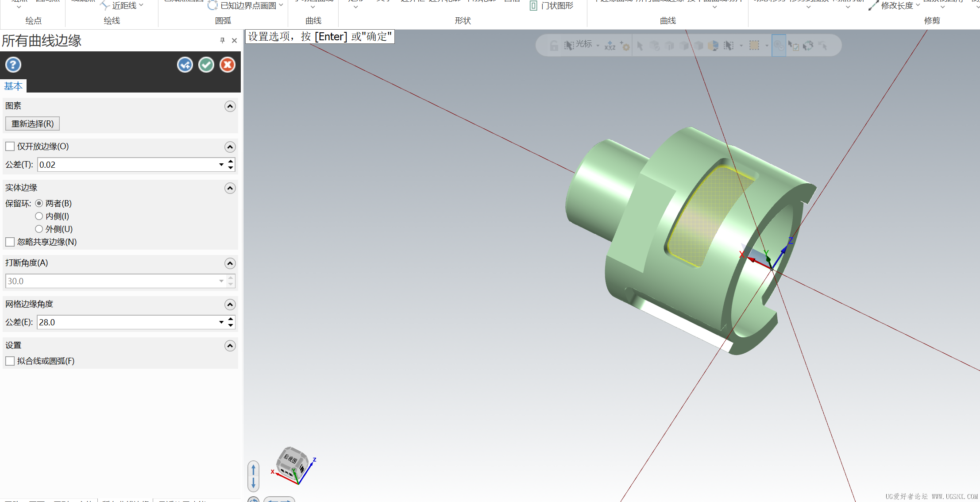The height and width of the screenshot is (502, 980).
Task: Click the 修改长度 trim tool icon
Action: [x=873, y=6]
